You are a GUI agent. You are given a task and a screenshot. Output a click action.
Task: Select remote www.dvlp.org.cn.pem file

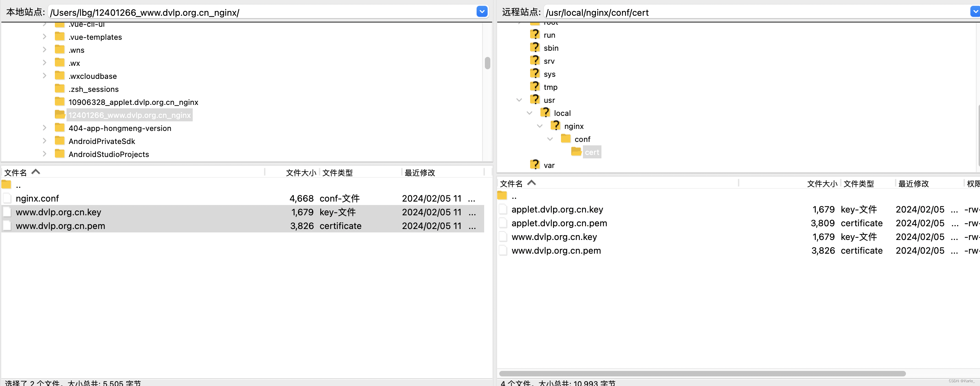(x=738, y=250)
